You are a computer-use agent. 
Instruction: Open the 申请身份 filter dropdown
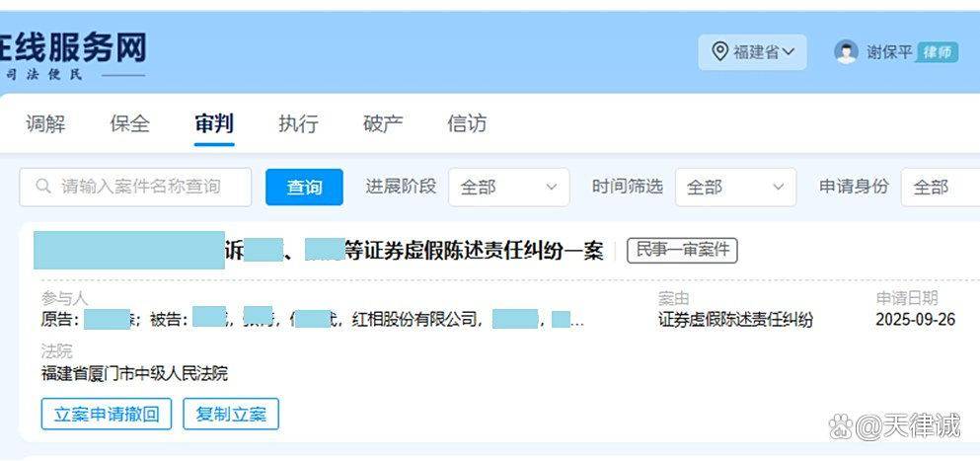(938, 187)
